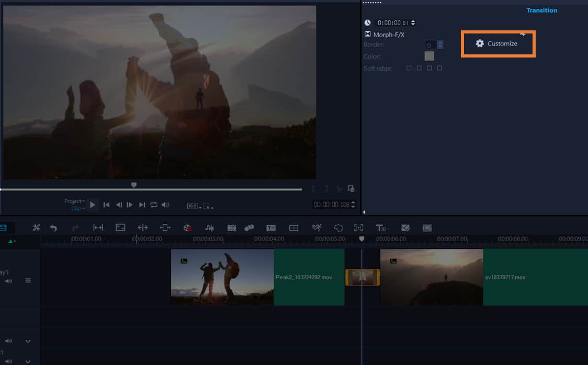Select the Transition tab label
The image size is (588, 365).
[x=542, y=10]
